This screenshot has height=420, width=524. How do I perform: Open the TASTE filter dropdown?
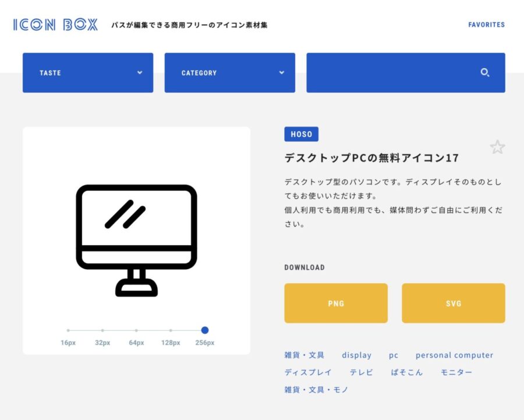87,72
